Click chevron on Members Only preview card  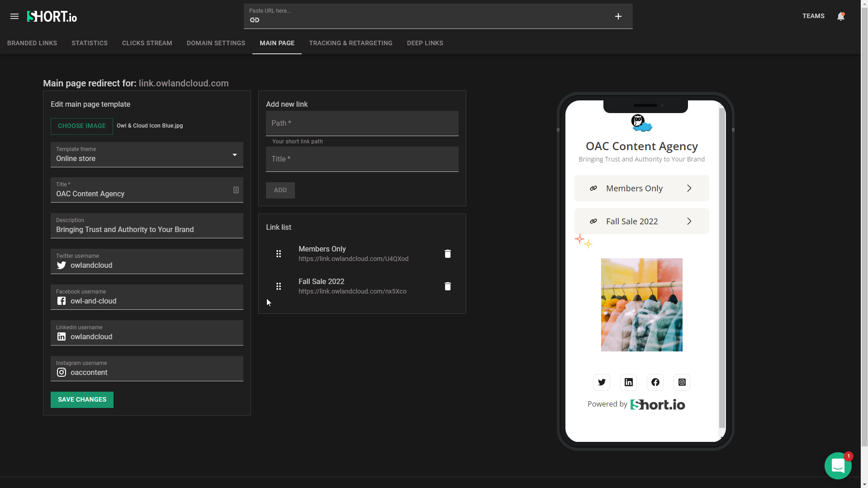tap(689, 189)
